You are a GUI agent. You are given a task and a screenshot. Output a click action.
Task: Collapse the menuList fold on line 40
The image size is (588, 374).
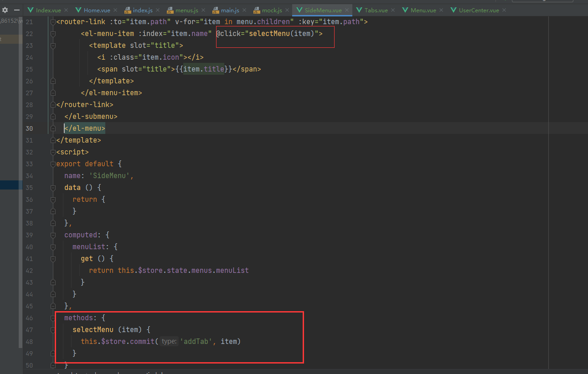click(53, 246)
